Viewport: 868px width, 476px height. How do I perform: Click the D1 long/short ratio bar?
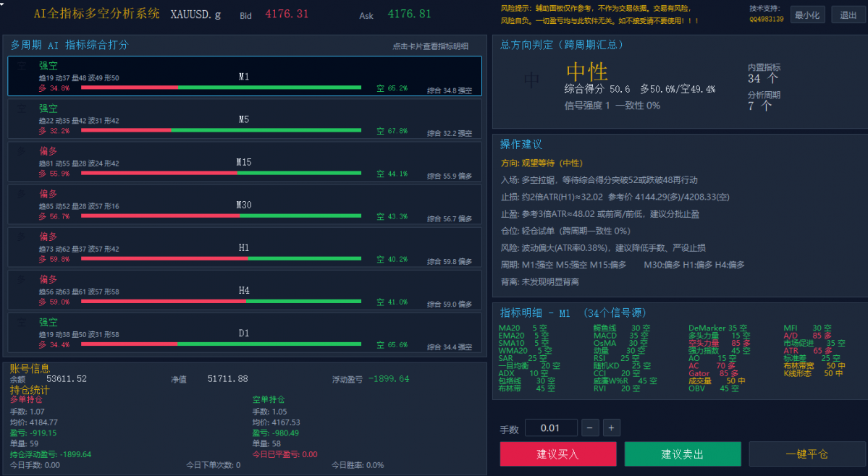point(221,344)
